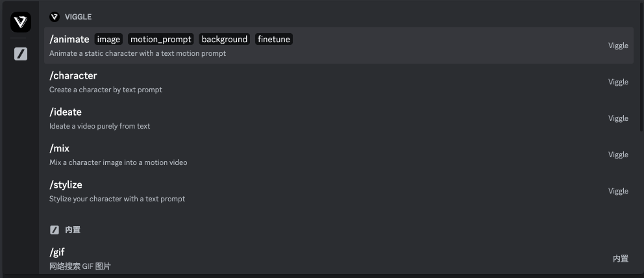Click the VIGGLE section header text
Screen dimensions: 644x278
point(78,17)
